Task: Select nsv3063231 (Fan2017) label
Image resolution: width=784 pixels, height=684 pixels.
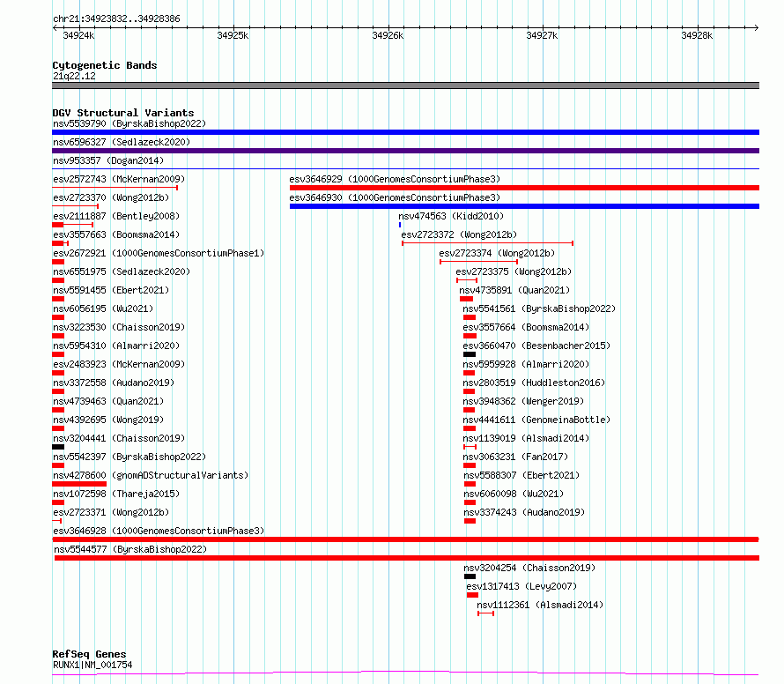Action: pos(515,457)
